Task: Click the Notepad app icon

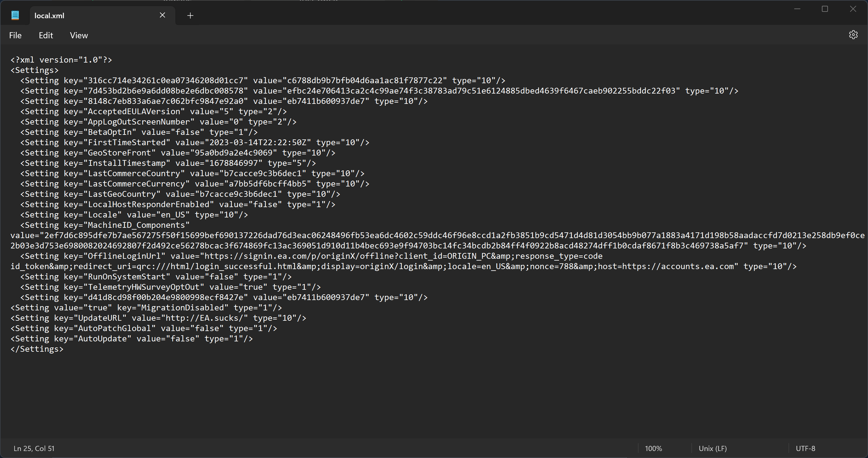Action: [x=15, y=15]
